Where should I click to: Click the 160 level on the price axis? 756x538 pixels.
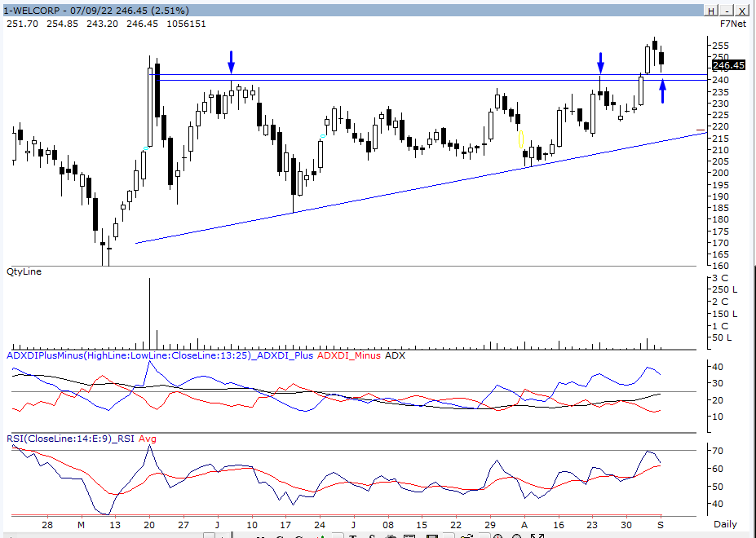[720, 266]
